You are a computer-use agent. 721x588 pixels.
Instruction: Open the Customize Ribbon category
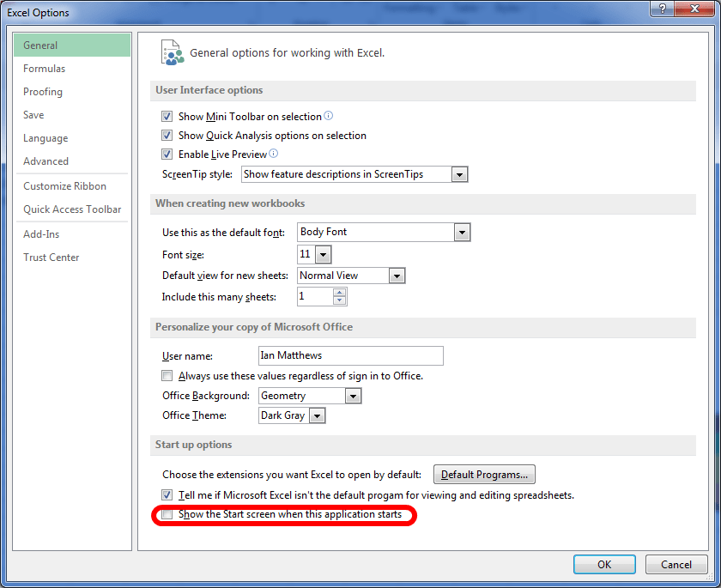click(65, 186)
